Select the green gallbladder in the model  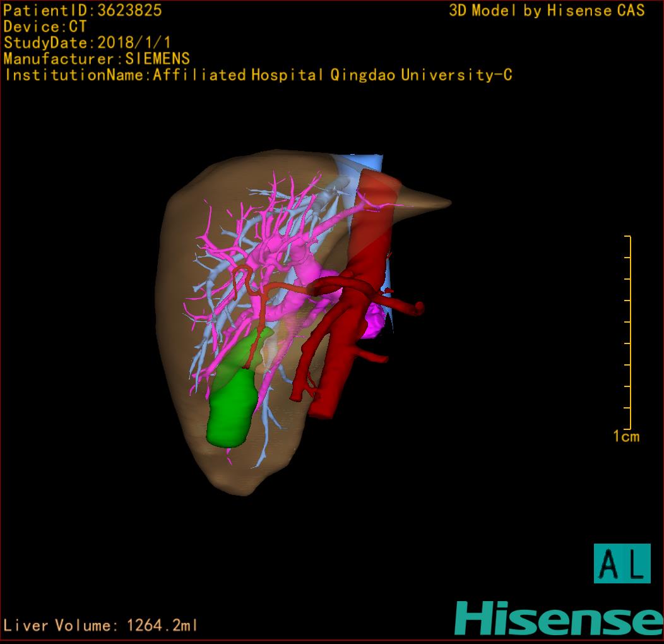coord(231,407)
